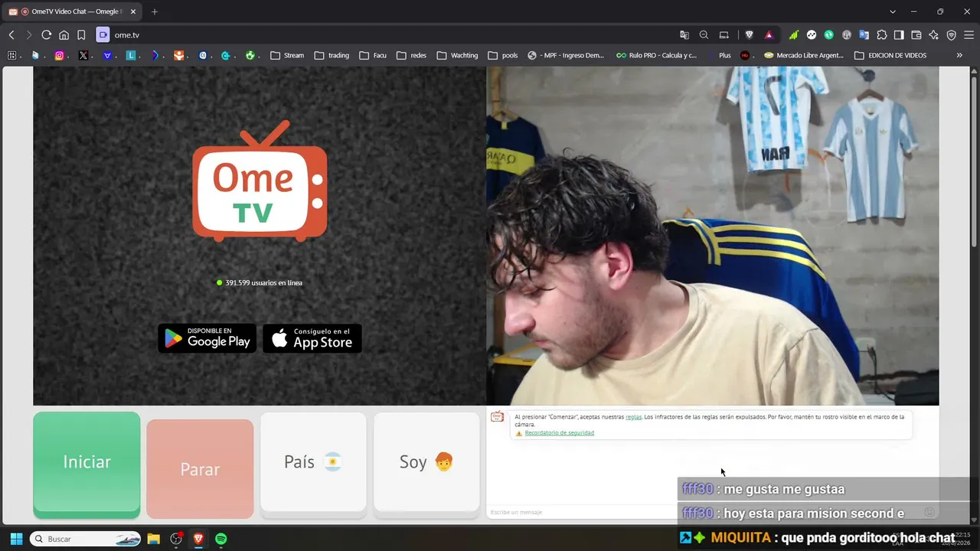
Task: Open Brave browser from the taskbar
Action: [198, 539]
